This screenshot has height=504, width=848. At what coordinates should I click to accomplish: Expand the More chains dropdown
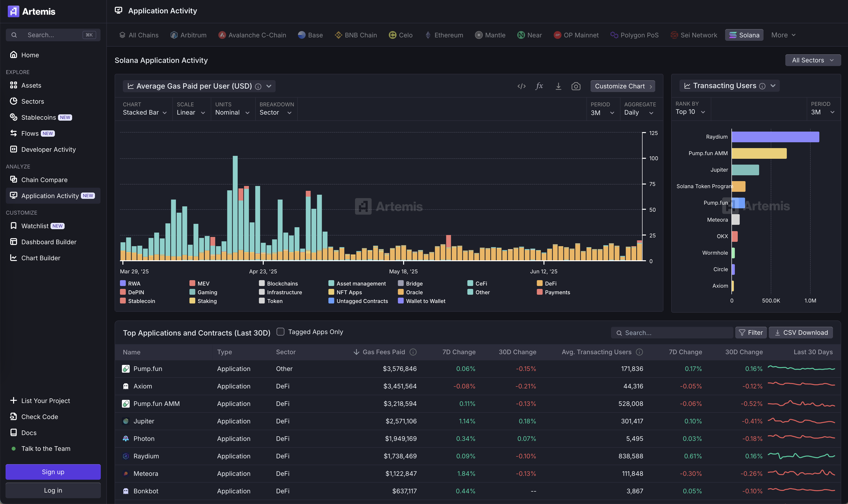(783, 35)
